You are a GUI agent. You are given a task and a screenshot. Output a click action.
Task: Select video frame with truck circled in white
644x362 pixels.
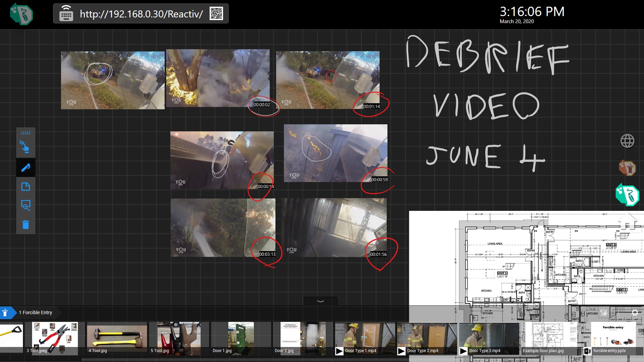coord(113,80)
